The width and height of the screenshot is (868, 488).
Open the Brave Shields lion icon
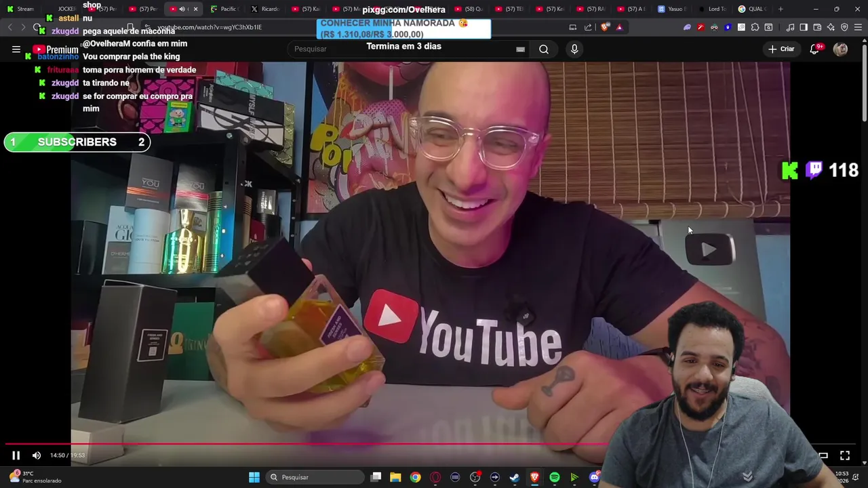click(605, 27)
